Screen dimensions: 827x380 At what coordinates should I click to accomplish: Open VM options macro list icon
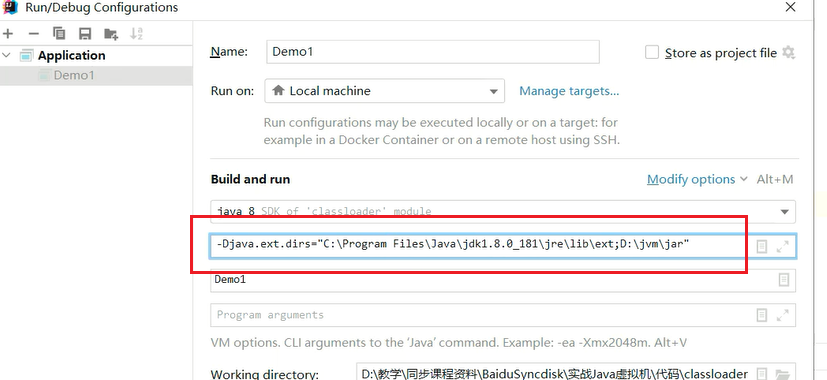click(762, 246)
